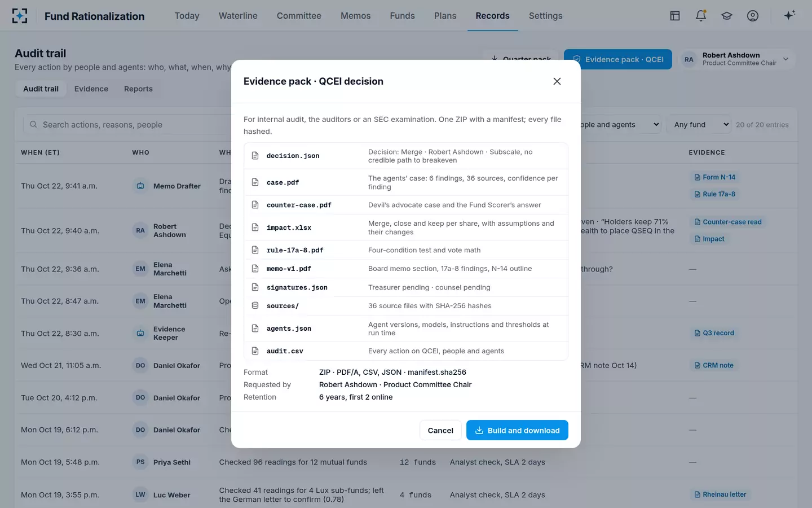Open the Counter-case read evidence link
812x508 pixels.
728,222
